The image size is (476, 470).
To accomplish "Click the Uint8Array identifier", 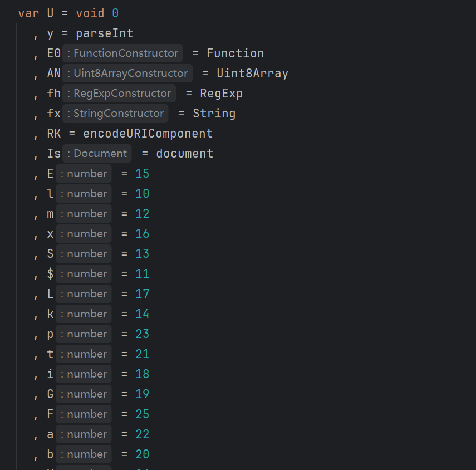I will click(253, 74).
